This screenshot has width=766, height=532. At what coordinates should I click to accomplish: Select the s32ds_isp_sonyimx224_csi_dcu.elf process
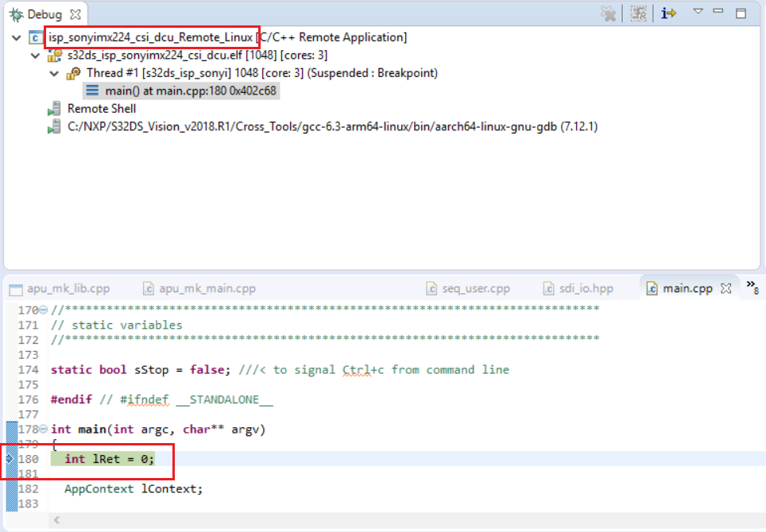[197, 55]
